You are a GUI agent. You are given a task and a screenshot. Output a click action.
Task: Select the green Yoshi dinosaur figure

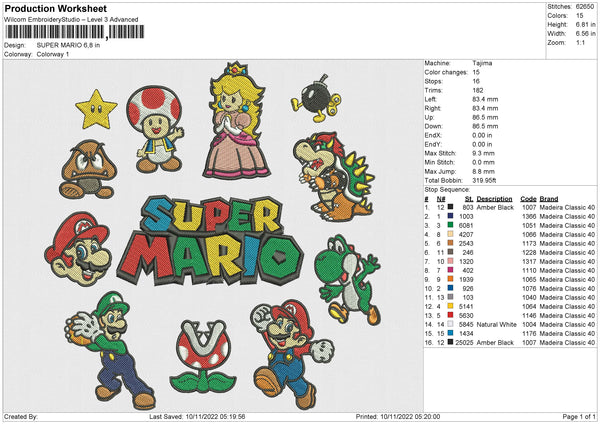(348, 280)
